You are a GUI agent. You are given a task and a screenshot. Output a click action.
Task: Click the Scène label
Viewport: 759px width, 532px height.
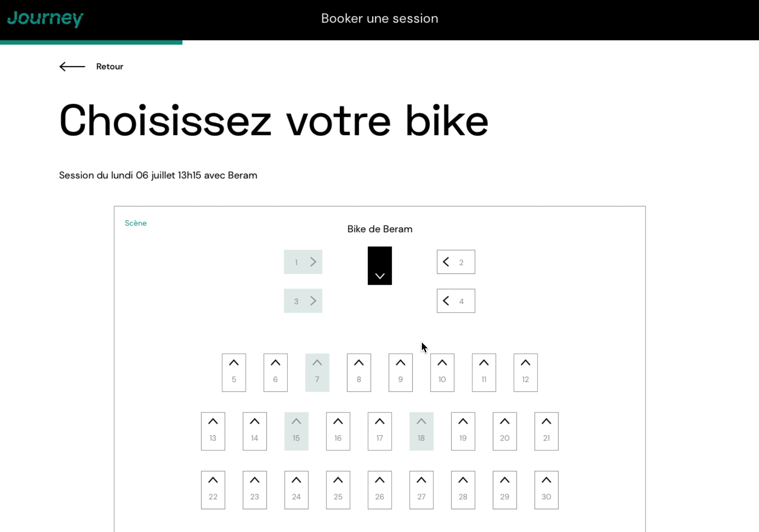click(x=136, y=223)
